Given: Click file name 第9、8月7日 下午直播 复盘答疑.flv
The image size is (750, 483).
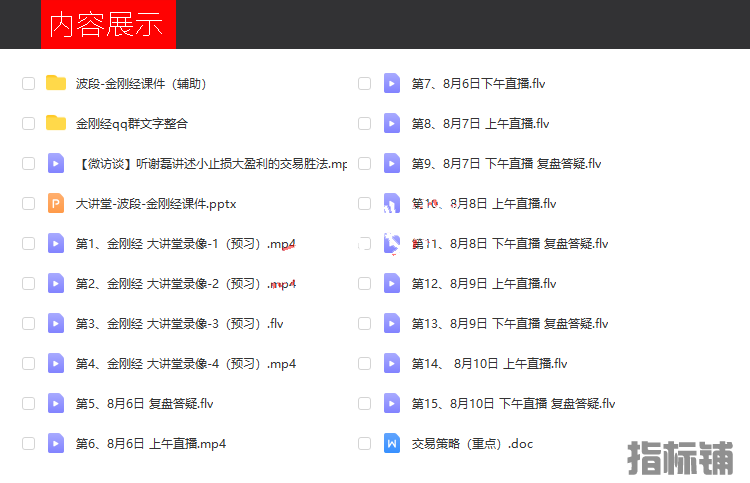Looking at the screenshot, I should 506,164.
